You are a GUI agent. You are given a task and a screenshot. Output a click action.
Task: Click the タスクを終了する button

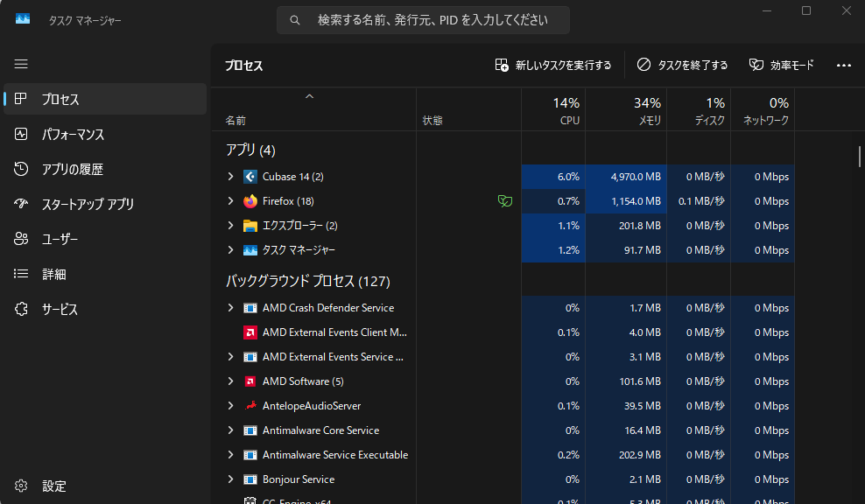point(682,66)
